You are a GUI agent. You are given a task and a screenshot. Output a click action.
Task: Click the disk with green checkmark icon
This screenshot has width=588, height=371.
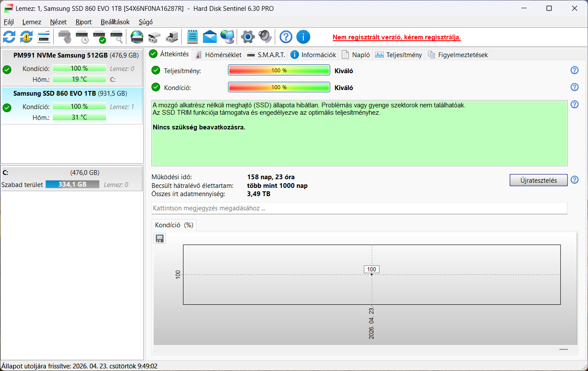click(x=100, y=37)
